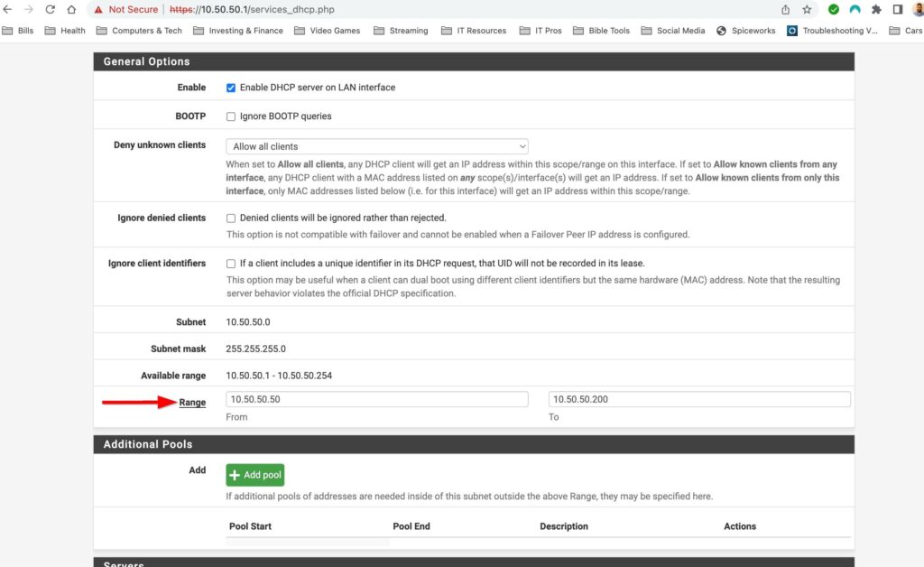The height and width of the screenshot is (567, 924).
Task: Go back with the browser back arrow
Action: click(7, 9)
